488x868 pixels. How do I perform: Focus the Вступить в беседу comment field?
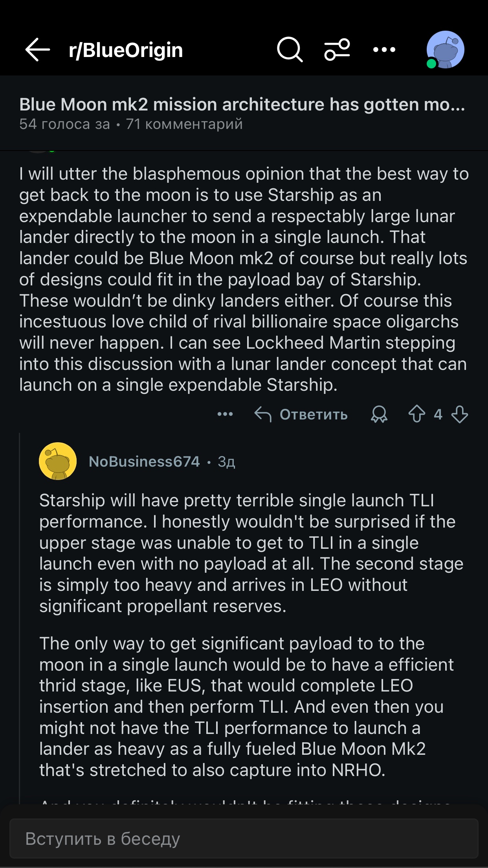pos(244,839)
